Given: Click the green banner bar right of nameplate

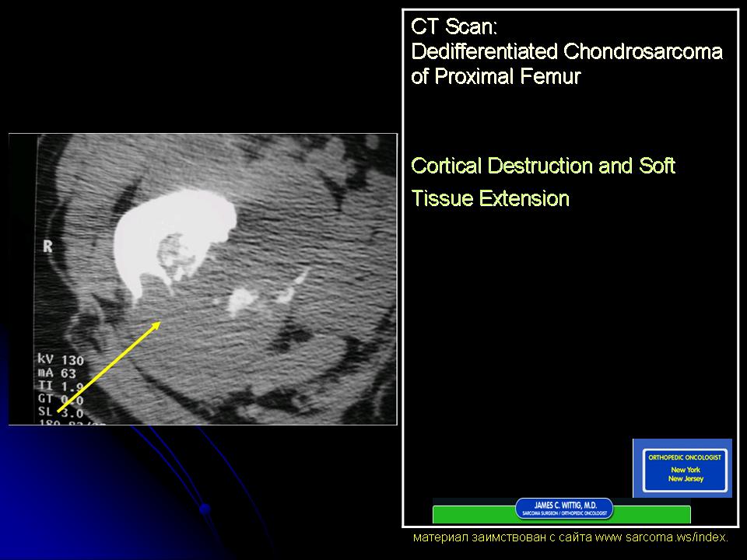Looking at the screenshot, I should click(x=652, y=514).
